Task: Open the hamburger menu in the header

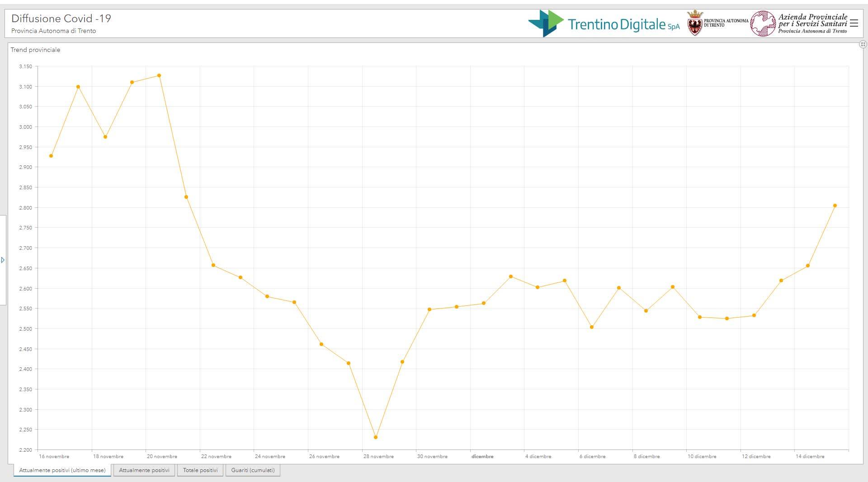Action: click(x=854, y=23)
